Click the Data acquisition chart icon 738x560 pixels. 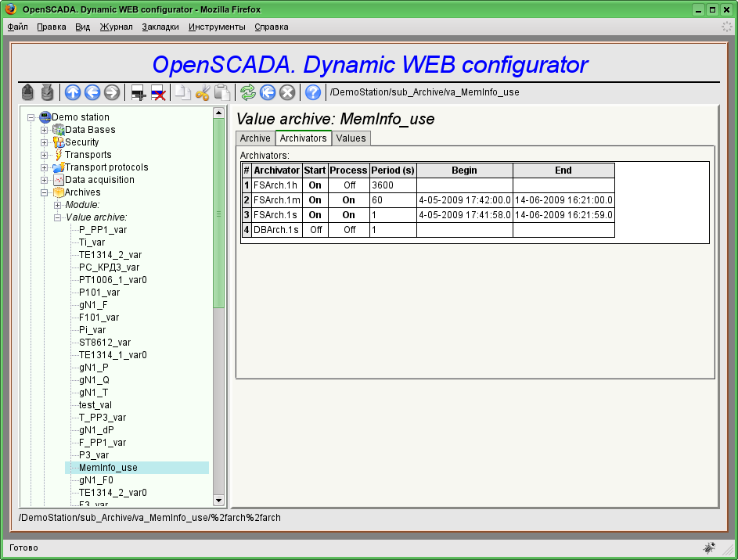tap(59, 180)
